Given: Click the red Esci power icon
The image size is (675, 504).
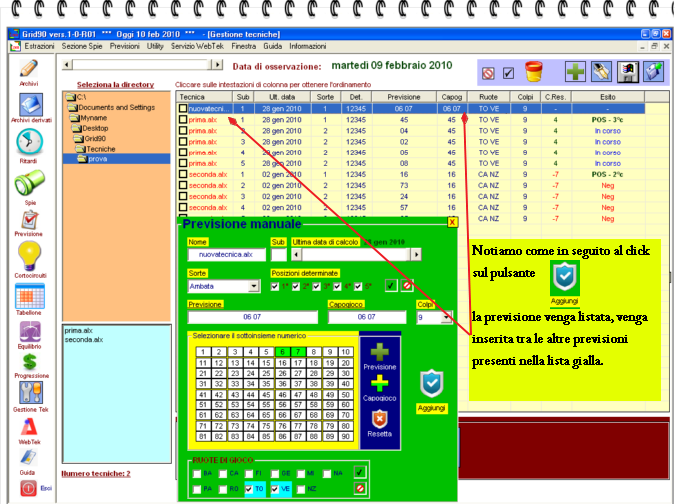Looking at the screenshot, I should (28, 488).
